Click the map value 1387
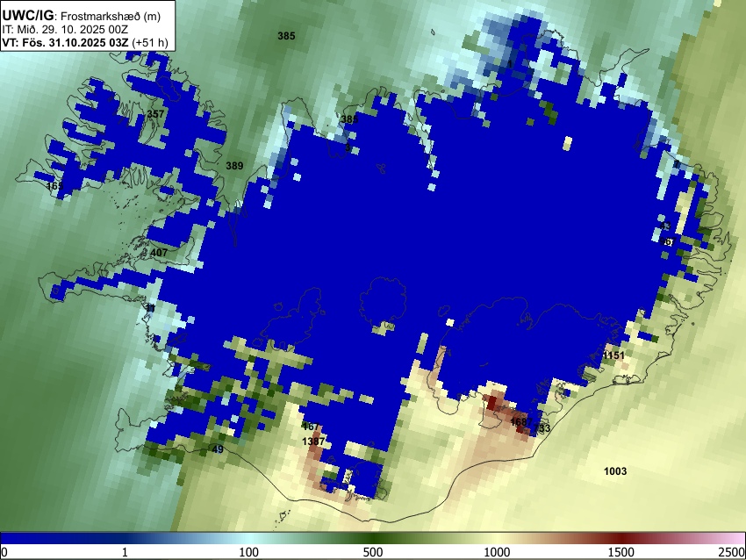 point(313,442)
